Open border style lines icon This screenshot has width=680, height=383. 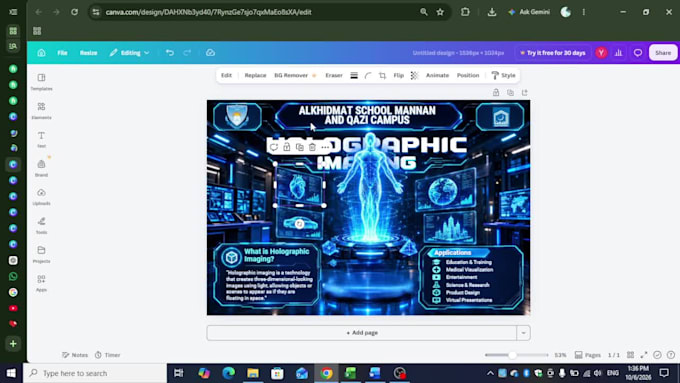click(x=354, y=75)
